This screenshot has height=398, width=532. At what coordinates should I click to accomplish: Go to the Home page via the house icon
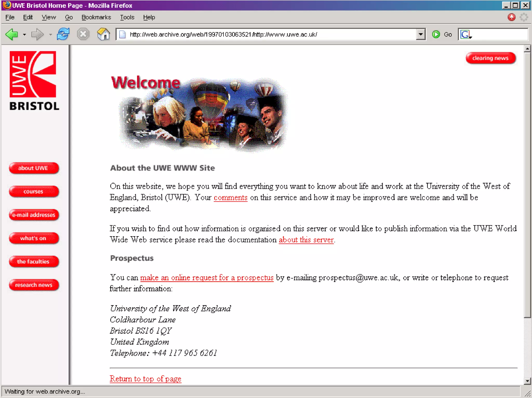tap(103, 34)
